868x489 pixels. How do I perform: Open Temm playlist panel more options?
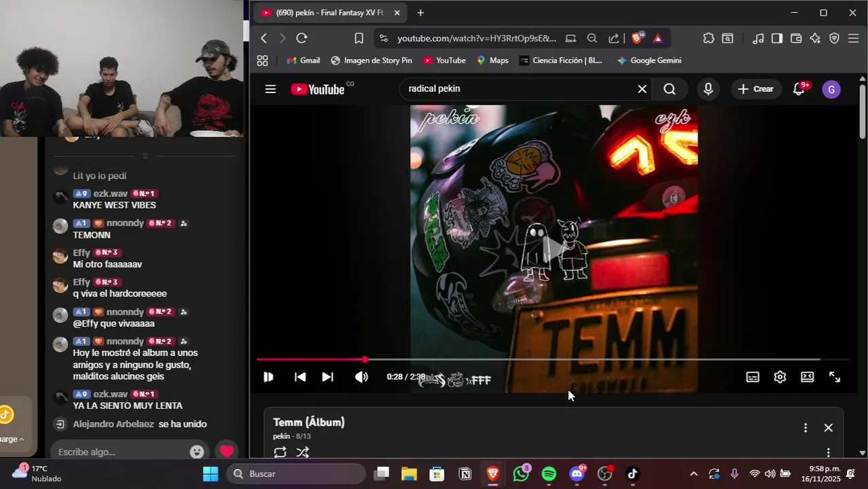click(x=806, y=428)
